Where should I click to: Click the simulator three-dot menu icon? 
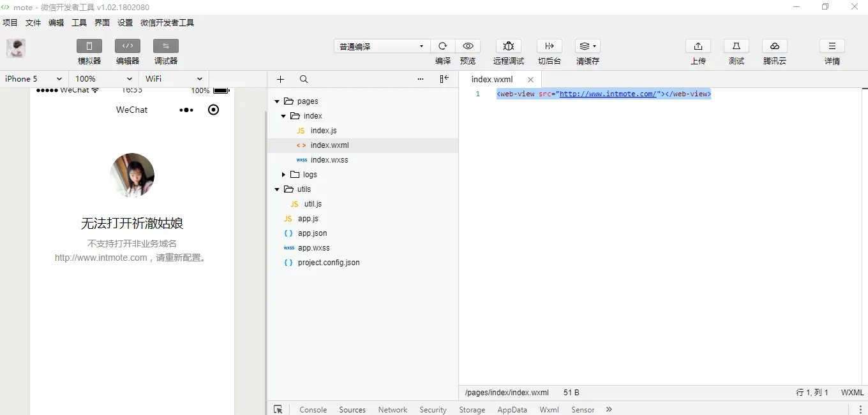186,110
